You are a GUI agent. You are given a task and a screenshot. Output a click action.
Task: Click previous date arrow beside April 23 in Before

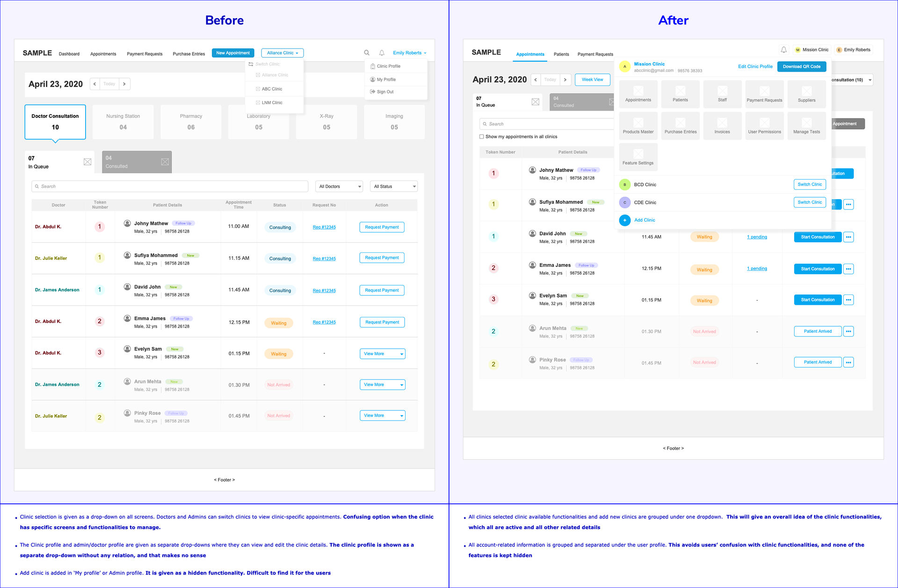coord(95,84)
